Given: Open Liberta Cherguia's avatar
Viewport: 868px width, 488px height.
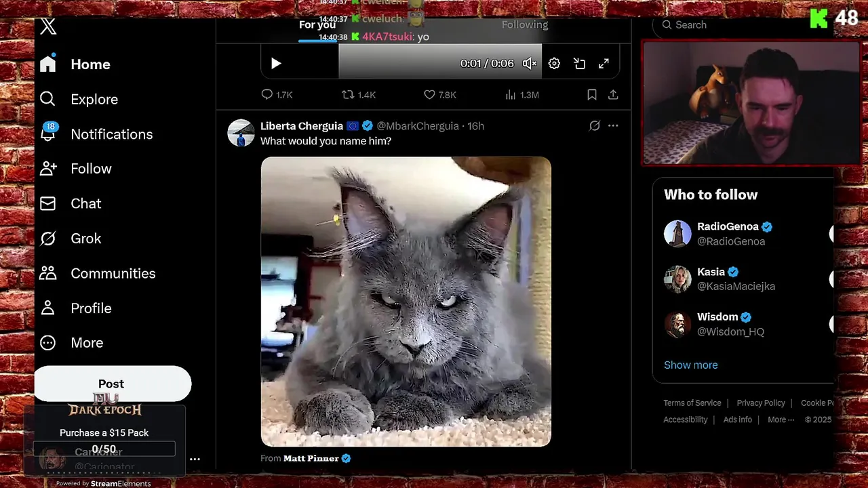Looking at the screenshot, I should pos(241,133).
